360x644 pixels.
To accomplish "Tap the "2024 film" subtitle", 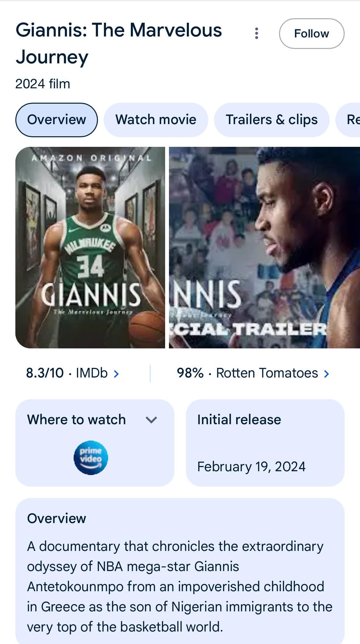I will click(x=43, y=84).
